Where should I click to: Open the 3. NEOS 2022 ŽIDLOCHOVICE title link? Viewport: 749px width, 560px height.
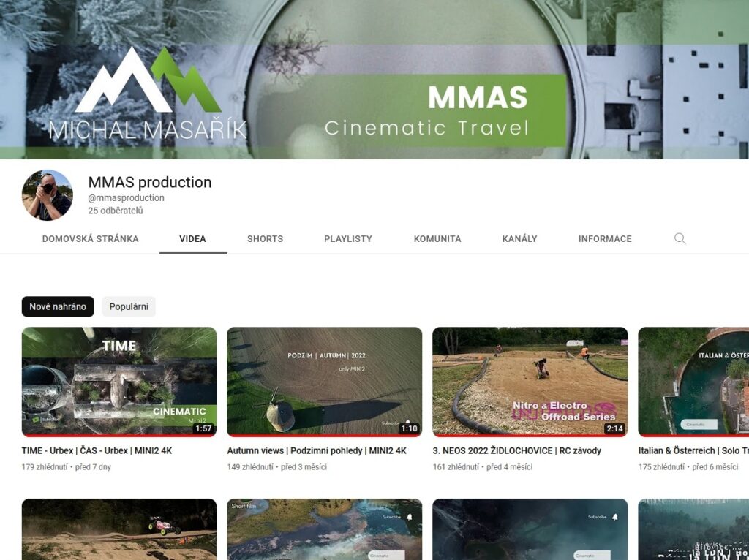point(516,450)
